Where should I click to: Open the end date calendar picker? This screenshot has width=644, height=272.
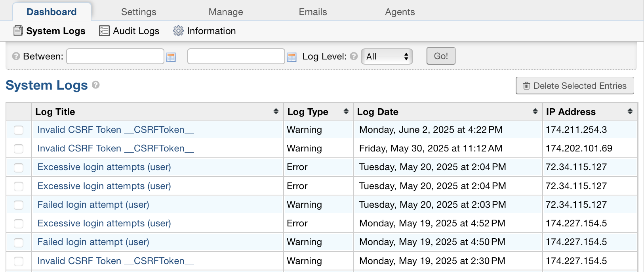pyautogui.click(x=292, y=57)
